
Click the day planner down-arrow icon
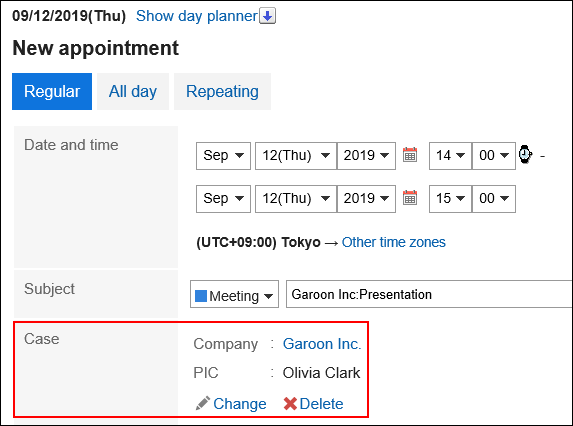(267, 16)
